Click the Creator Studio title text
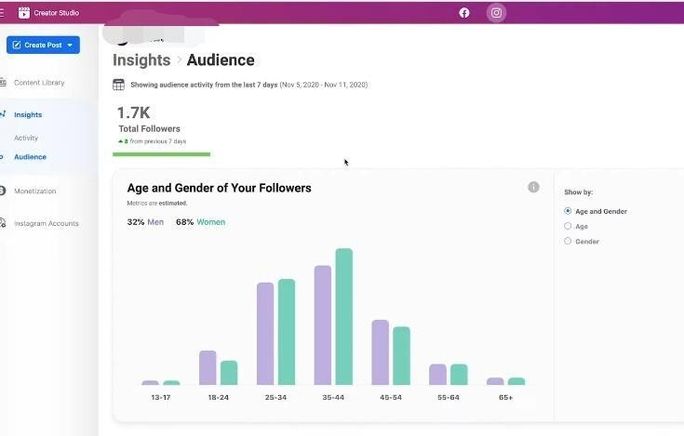 point(56,13)
